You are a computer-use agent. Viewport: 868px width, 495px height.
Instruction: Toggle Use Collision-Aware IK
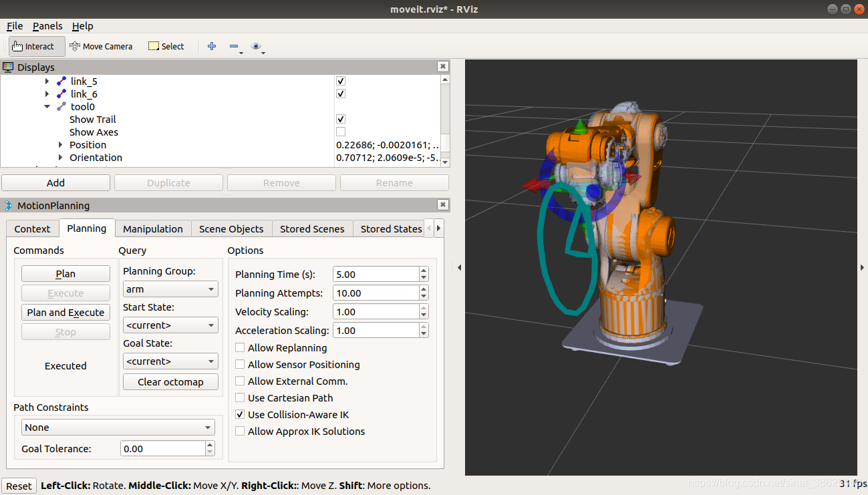[x=240, y=414]
